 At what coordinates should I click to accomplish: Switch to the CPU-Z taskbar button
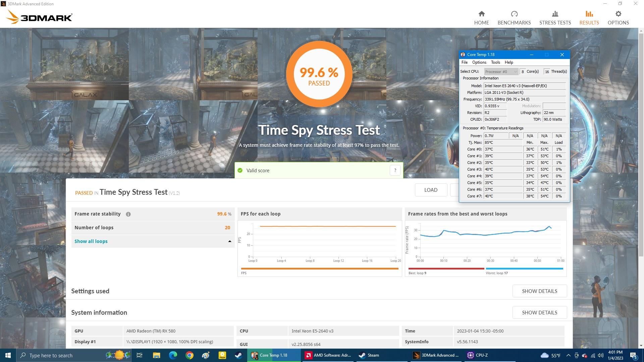(x=489, y=355)
